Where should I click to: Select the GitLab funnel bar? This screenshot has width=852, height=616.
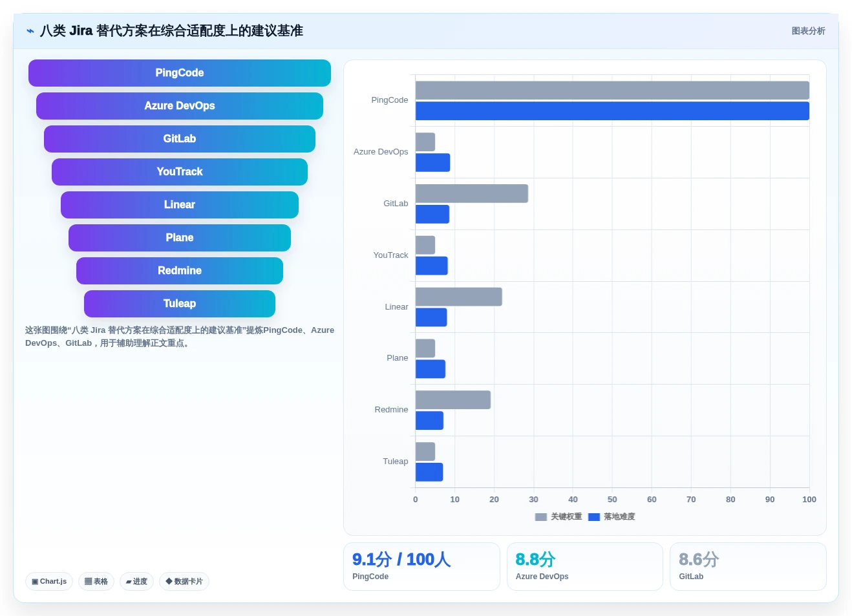pyautogui.click(x=180, y=139)
